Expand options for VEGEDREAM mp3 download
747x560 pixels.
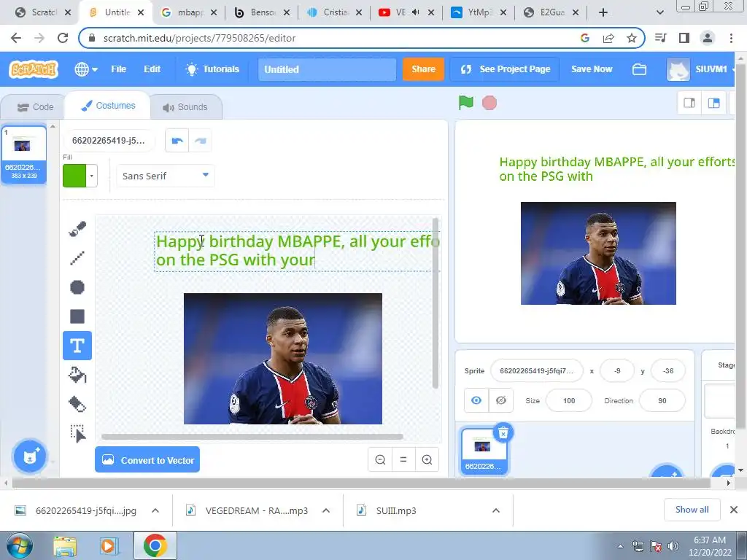point(326,510)
